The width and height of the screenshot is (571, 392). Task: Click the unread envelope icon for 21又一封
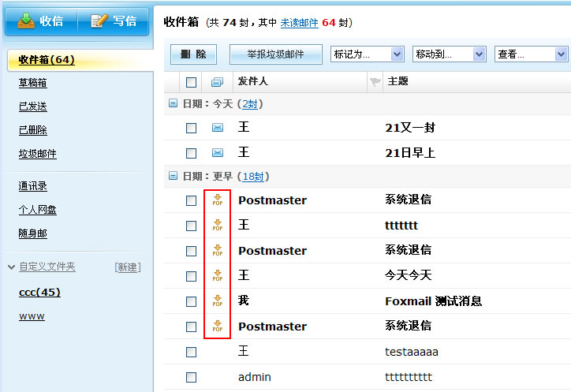click(x=217, y=128)
